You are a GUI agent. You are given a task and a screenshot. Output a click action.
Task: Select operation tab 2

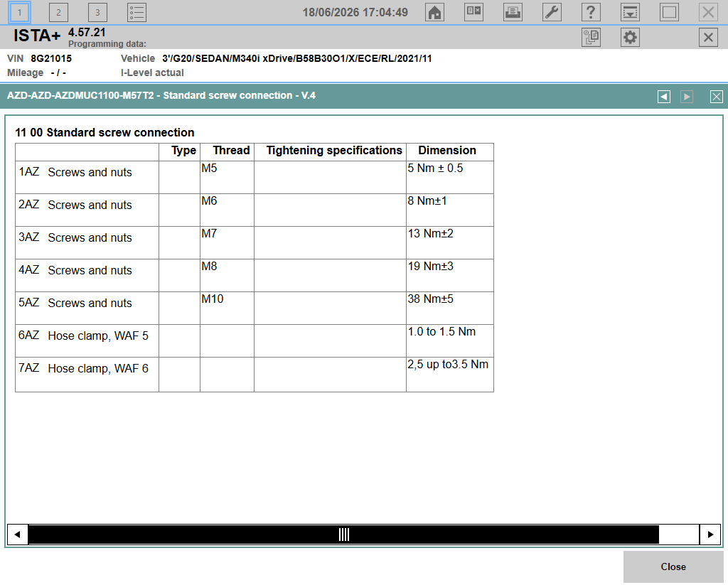coord(58,13)
